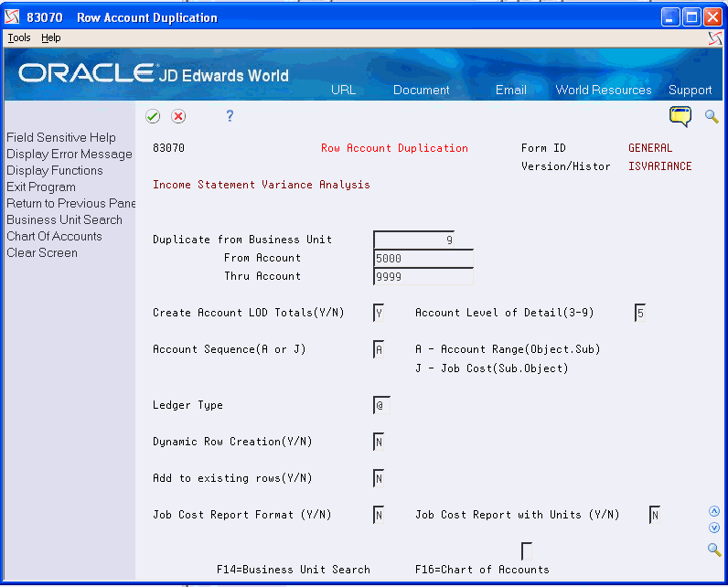Click the URL banner link
The image size is (728, 587).
click(x=343, y=90)
